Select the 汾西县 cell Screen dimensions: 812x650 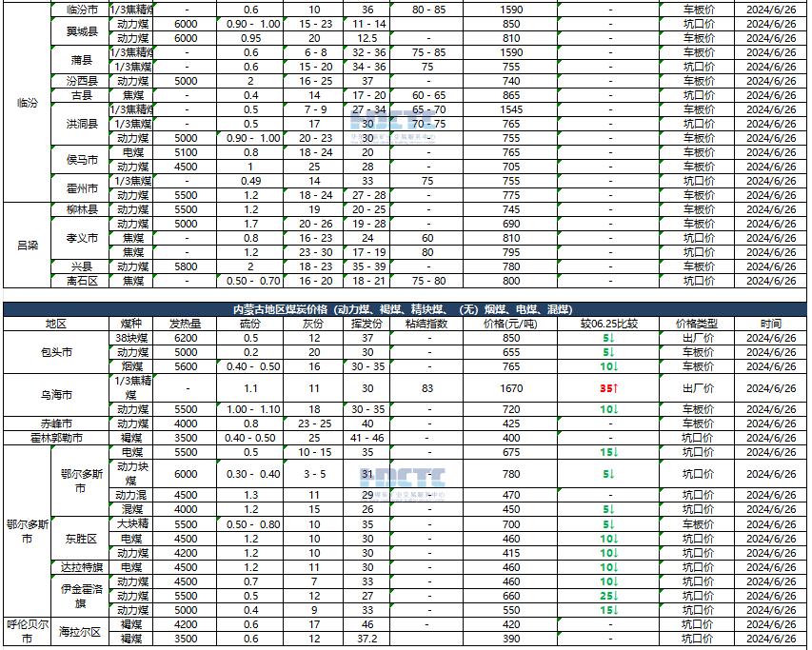[80, 81]
